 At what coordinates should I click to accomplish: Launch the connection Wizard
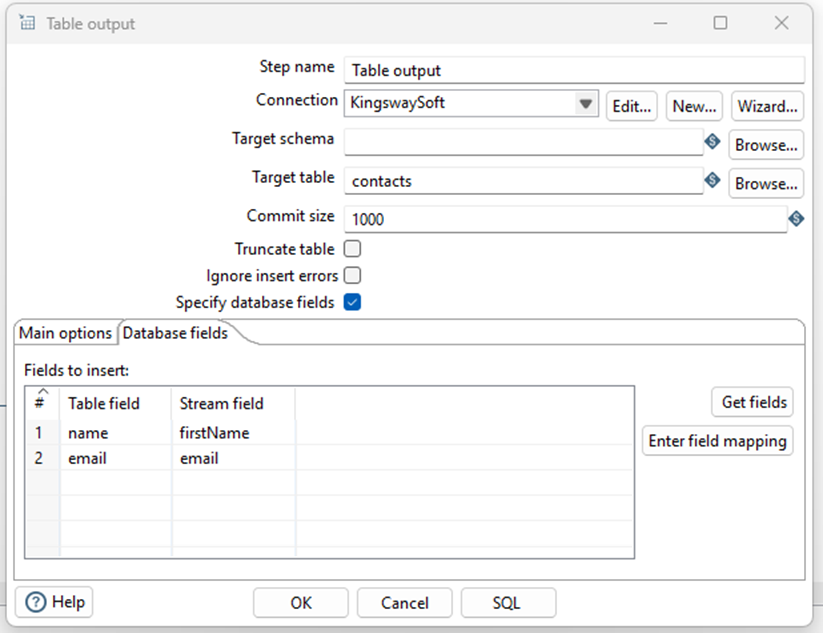(767, 106)
